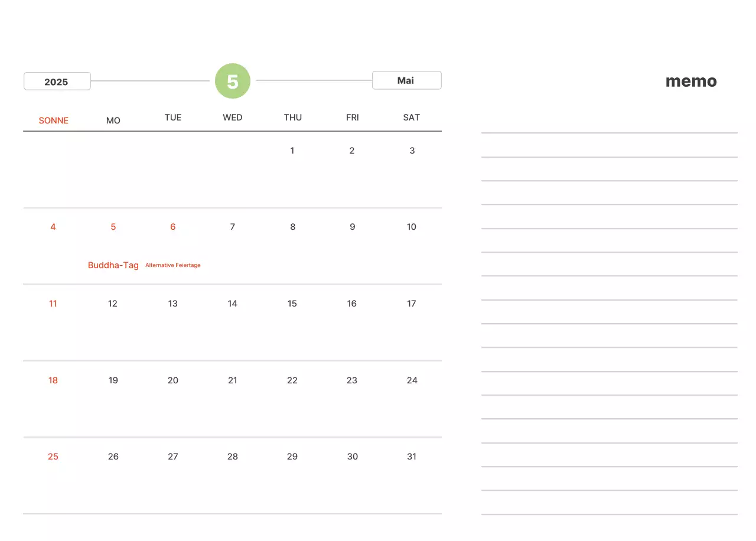
Task: Open the Buddha-Tag holiday label
Action: [x=113, y=265]
